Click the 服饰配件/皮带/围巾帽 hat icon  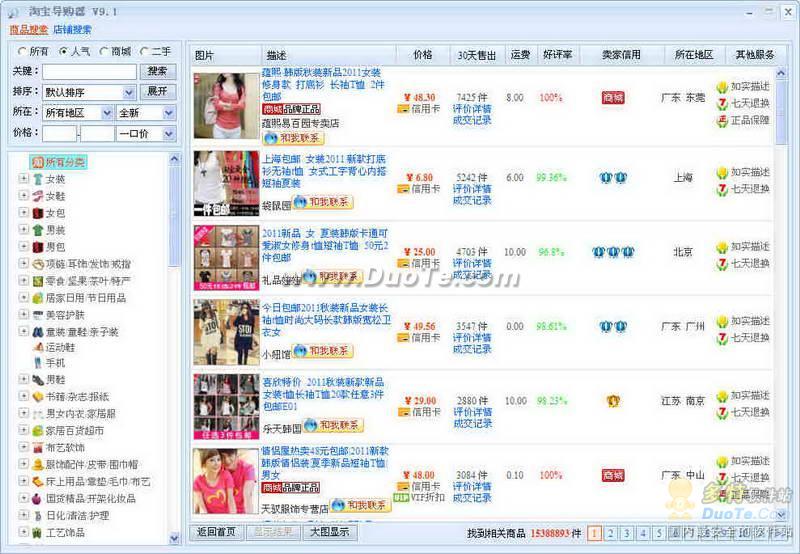click(38, 465)
